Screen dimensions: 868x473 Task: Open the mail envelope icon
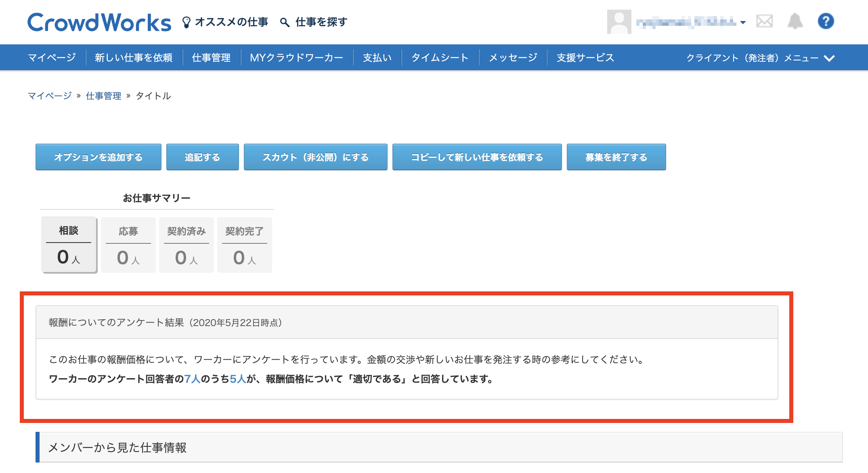(764, 21)
